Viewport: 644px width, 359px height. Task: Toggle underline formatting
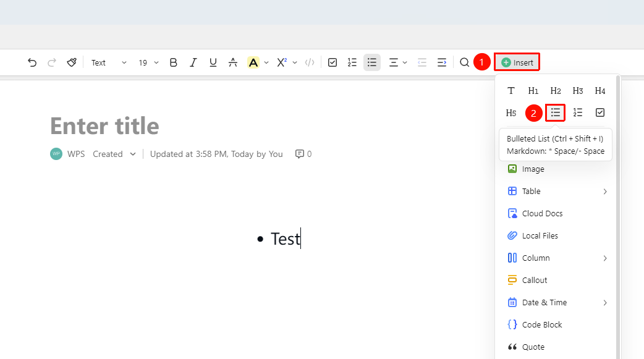click(x=213, y=62)
